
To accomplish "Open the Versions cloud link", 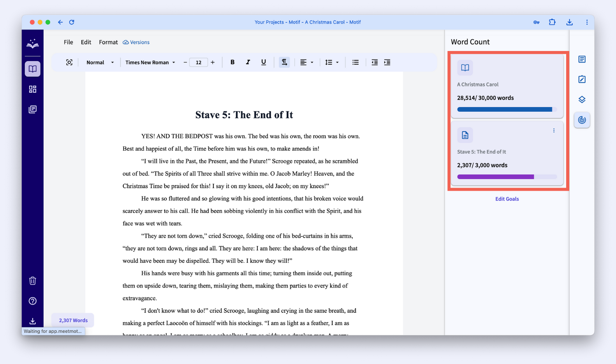I will point(136,42).
